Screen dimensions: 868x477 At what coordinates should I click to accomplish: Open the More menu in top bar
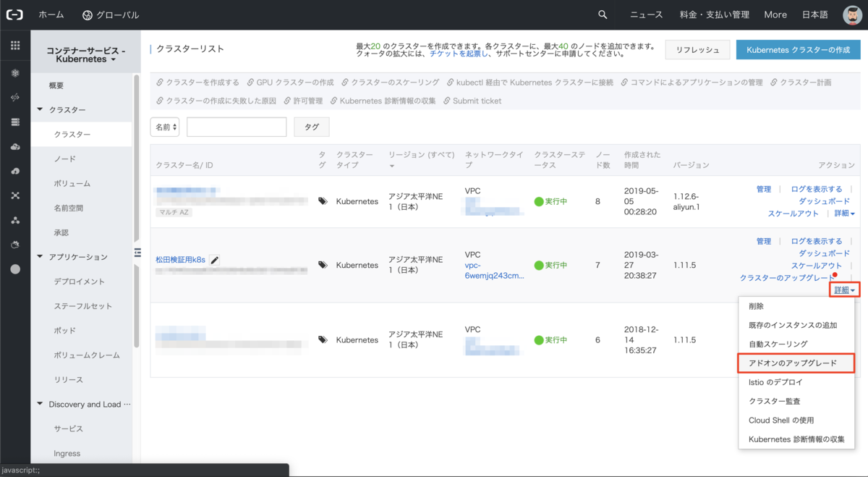775,14
